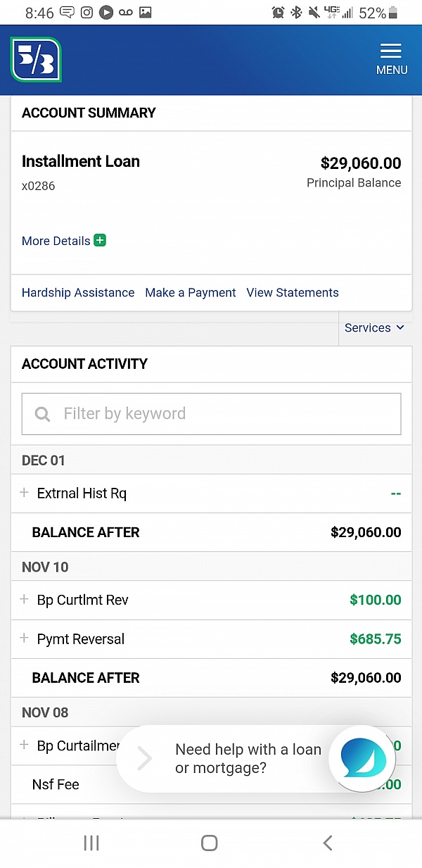The image size is (422, 868).
Task: Open the Hardship Assistance link
Action: coord(78,293)
